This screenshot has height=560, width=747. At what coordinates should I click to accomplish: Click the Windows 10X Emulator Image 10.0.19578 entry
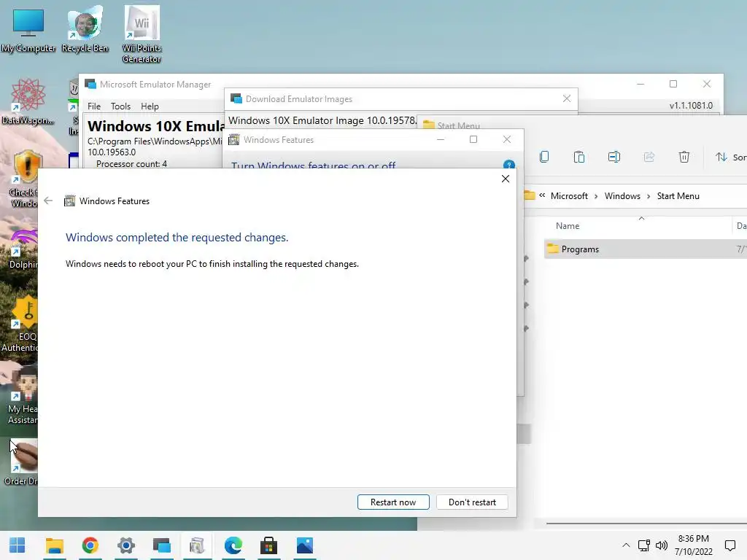[322, 120]
